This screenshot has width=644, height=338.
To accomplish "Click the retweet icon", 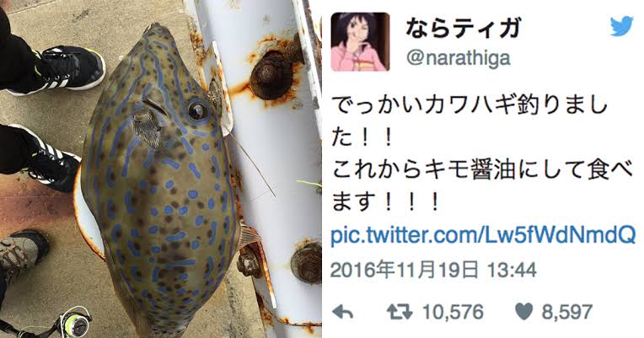I will (x=400, y=313).
